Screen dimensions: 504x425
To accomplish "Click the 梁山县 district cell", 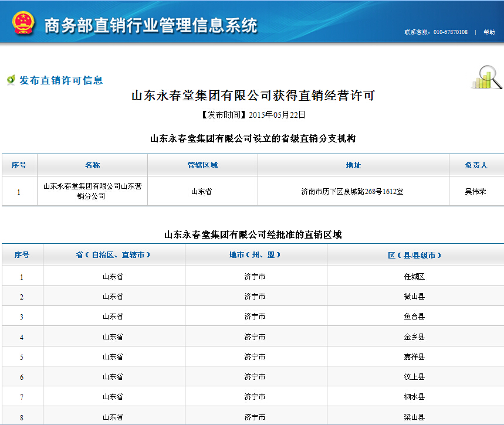I will [414, 417].
